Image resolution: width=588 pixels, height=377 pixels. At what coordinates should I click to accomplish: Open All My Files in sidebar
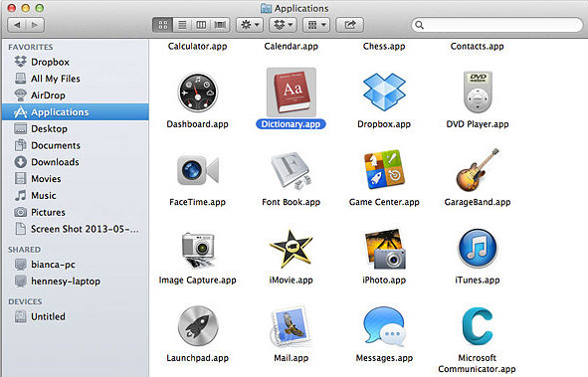75,79
